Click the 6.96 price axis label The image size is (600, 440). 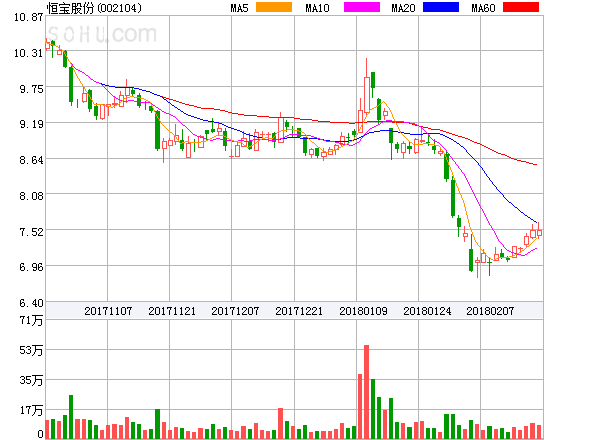pyautogui.click(x=31, y=267)
